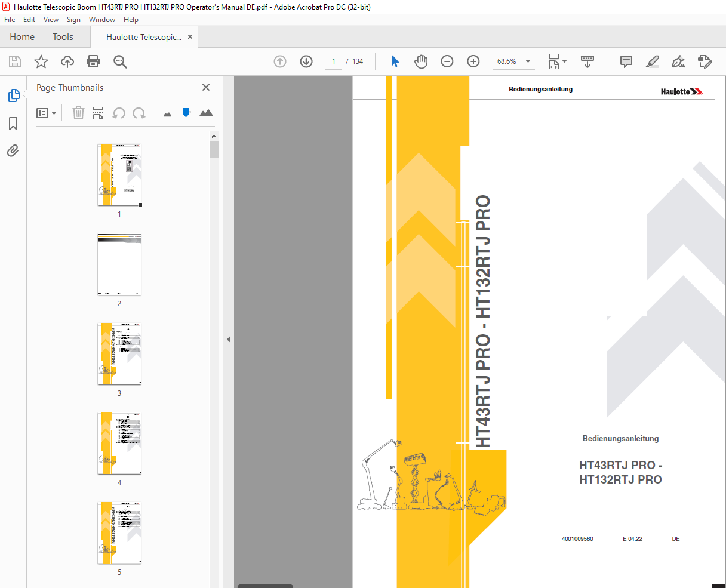This screenshot has height=588, width=726.
Task: Switch to the Home tab
Action: click(22, 37)
